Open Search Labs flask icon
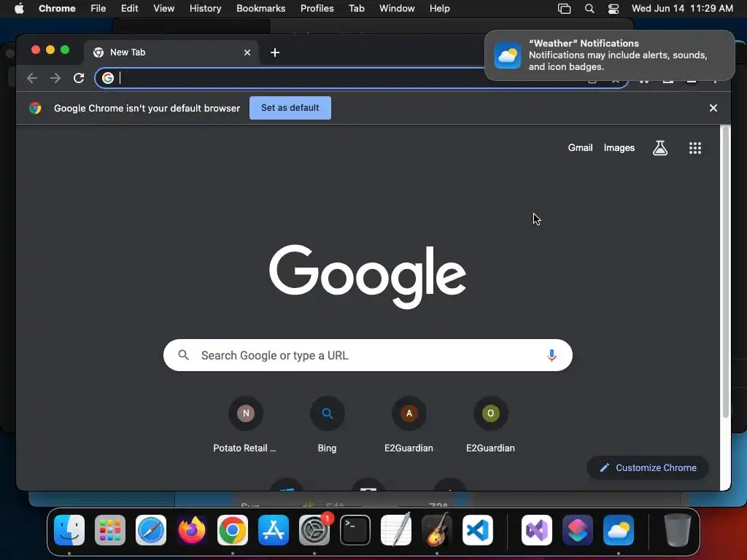Viewport: 747px width, 560px height. tap(659, 148)
